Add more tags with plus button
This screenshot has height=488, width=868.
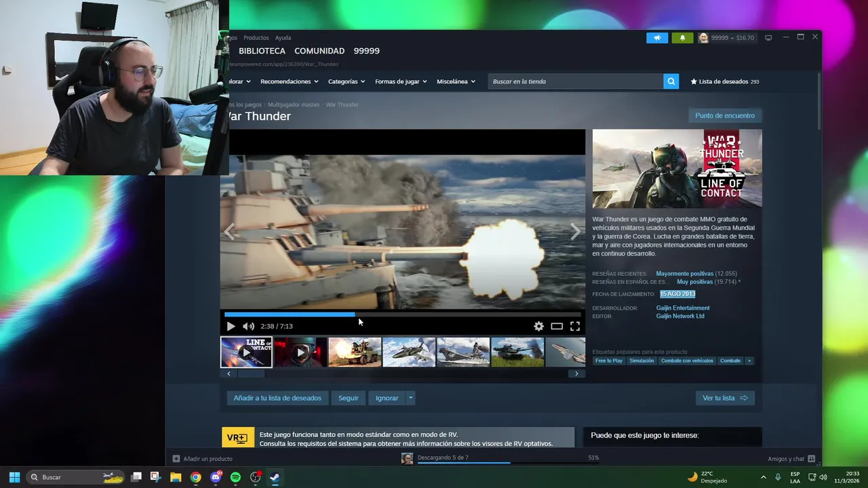749,361
